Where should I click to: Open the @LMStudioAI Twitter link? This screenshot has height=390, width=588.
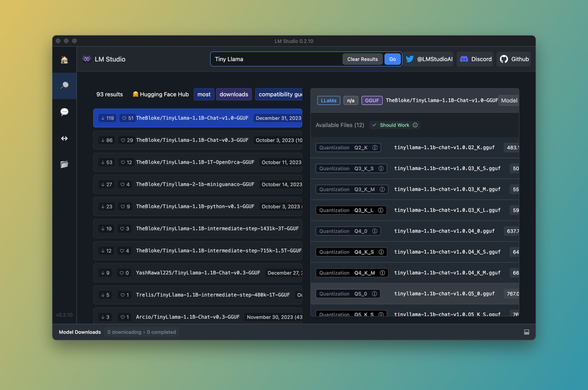click(429, 59)
